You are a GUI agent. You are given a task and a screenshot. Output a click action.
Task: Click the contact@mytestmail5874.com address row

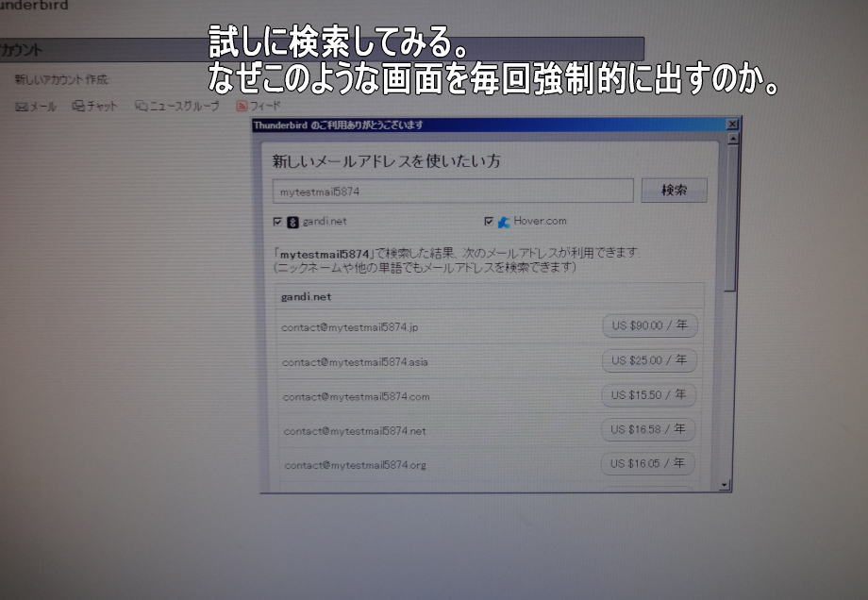tap(357, 397)
